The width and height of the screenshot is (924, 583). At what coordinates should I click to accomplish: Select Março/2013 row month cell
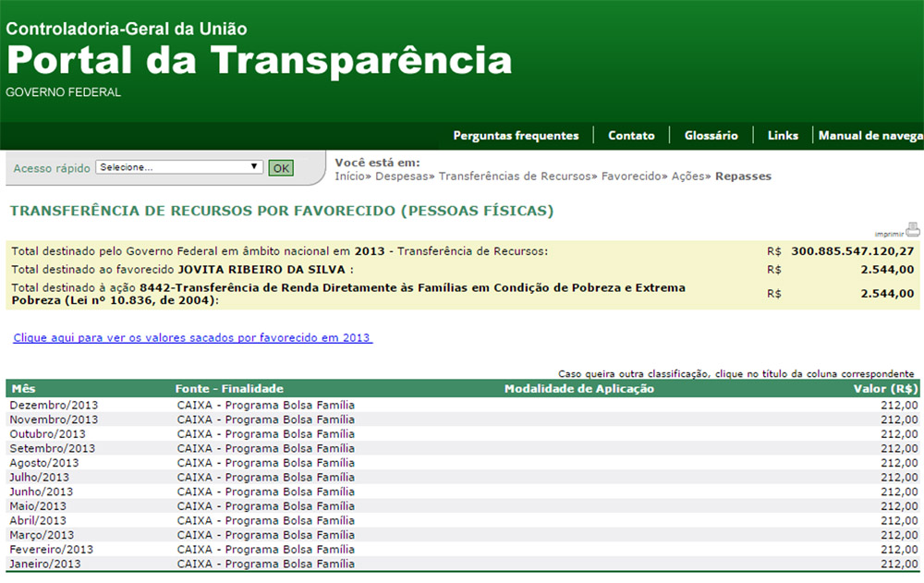point(42,535)
